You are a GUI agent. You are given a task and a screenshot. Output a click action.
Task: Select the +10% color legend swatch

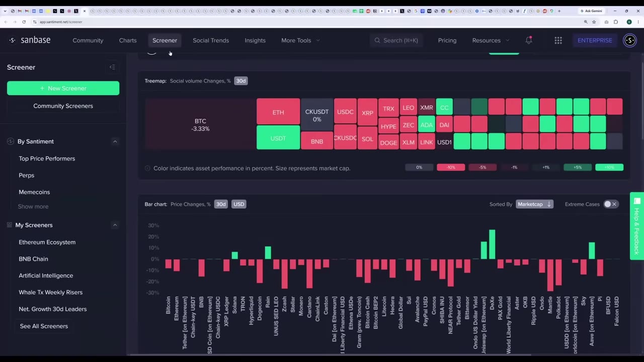609,167
